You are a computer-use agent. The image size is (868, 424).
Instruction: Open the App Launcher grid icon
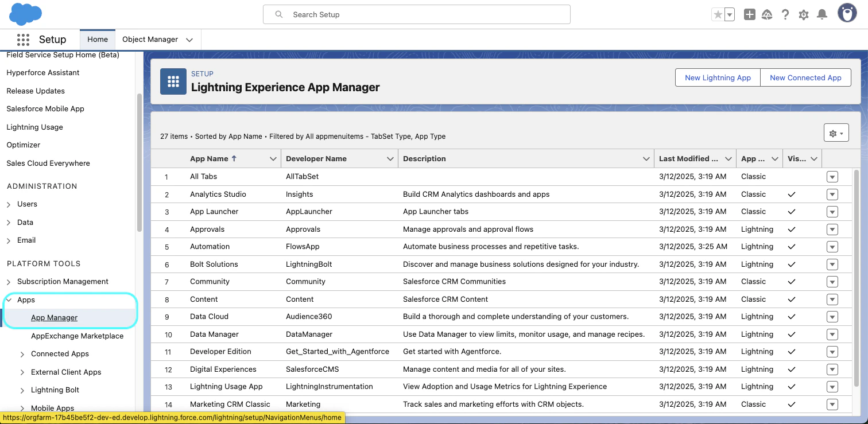click(x=23, y=39)
